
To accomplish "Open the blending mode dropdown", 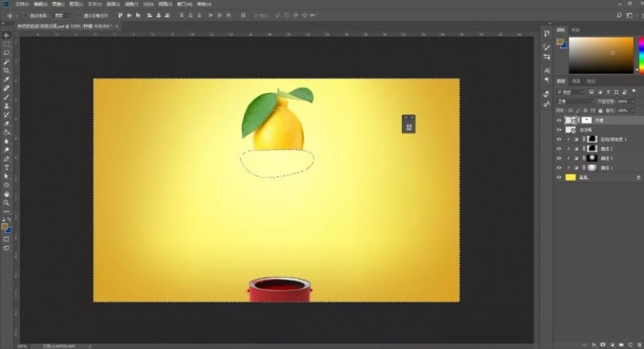I will coord(575,101).
